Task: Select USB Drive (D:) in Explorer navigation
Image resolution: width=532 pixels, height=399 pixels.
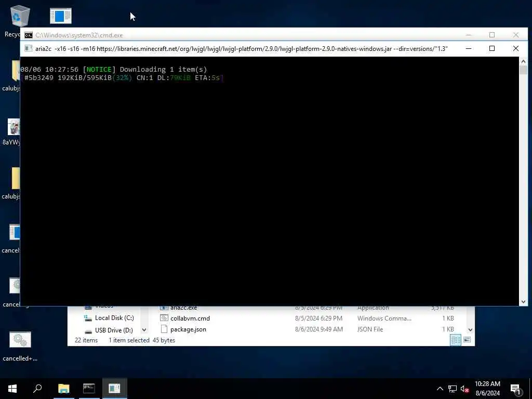Action: 114,330
